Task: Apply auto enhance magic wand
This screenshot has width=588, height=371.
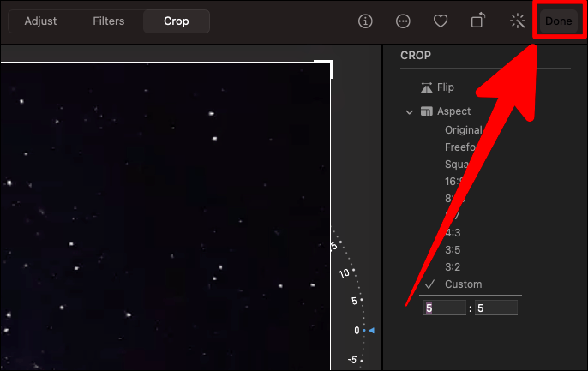Action: pyautogui.click(x=518, y=21)
